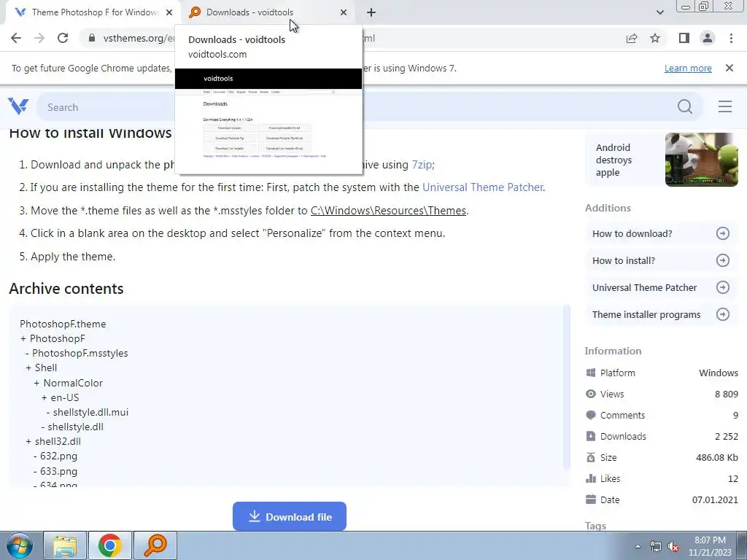
Task: Click the Date calendar icon
Action: pyautogui.click(x=591, y=499)
